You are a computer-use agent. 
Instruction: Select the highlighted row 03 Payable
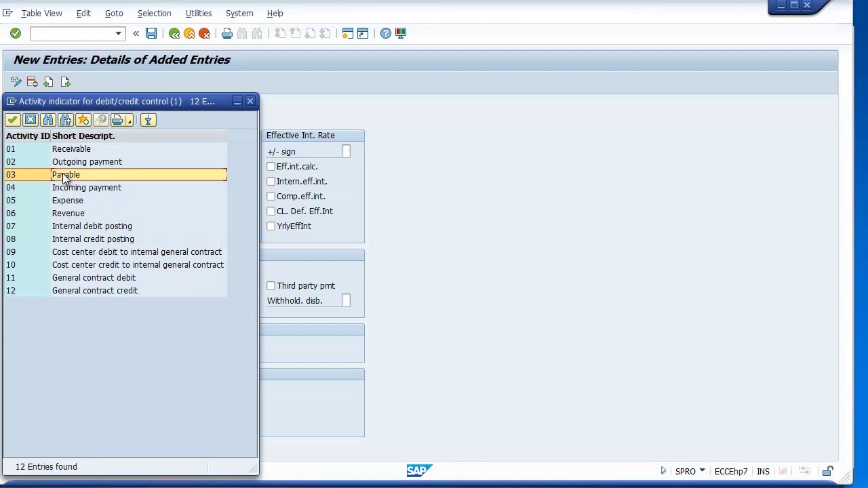(116, 175)
